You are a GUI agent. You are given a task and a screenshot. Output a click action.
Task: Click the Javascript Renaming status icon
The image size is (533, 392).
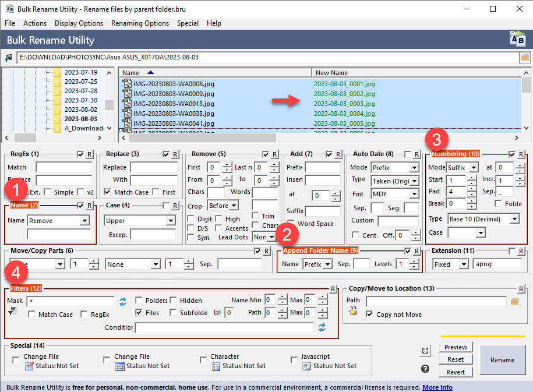pyautogui.click(x=306, y=366)
